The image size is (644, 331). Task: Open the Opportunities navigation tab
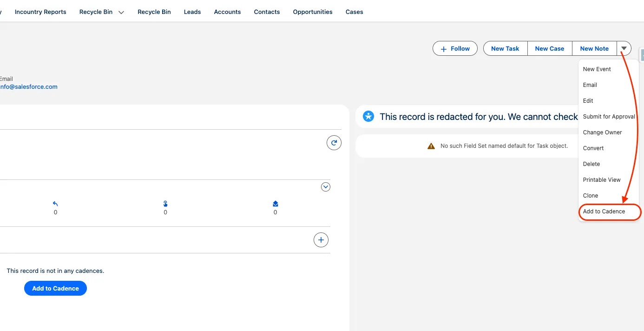pyautogui.click(x=313, y=12)
